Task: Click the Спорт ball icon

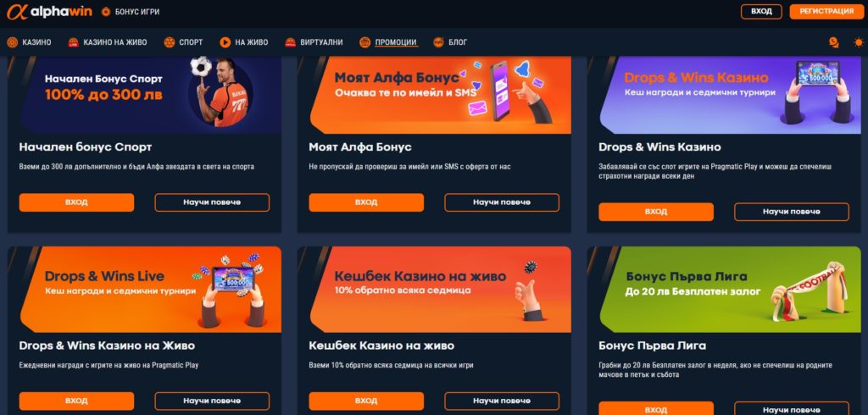Action: click(x=170, y=42)
